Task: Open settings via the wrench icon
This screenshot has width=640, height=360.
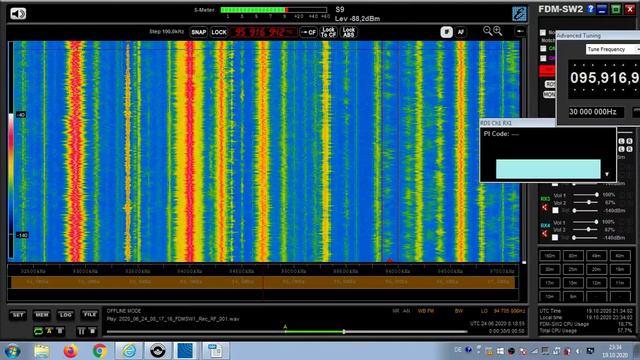Action: click(519, 14)
